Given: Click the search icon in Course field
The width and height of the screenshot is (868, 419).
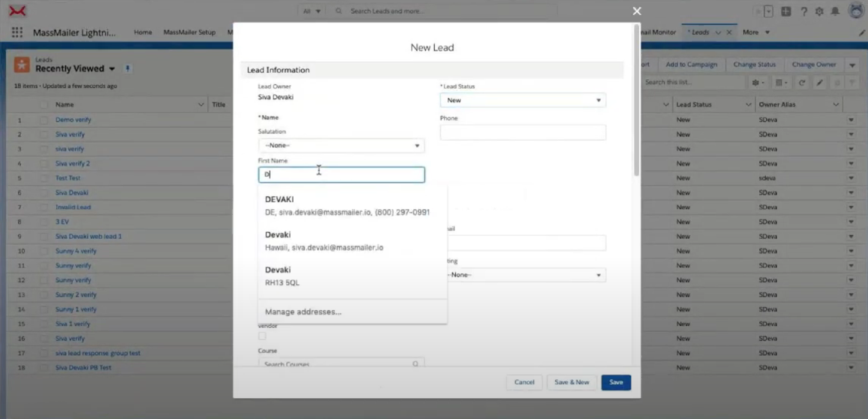Looking at the screenshot, I should 415,364.
